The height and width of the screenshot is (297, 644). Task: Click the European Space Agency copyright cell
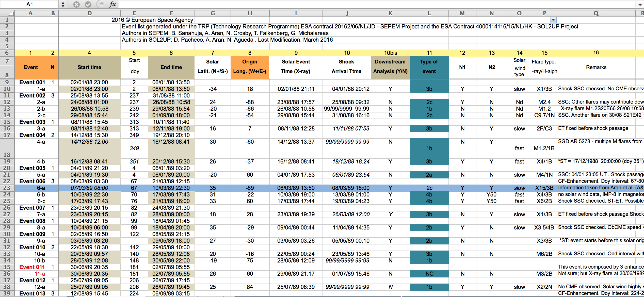pyautogui.click(x=152, y=20)
